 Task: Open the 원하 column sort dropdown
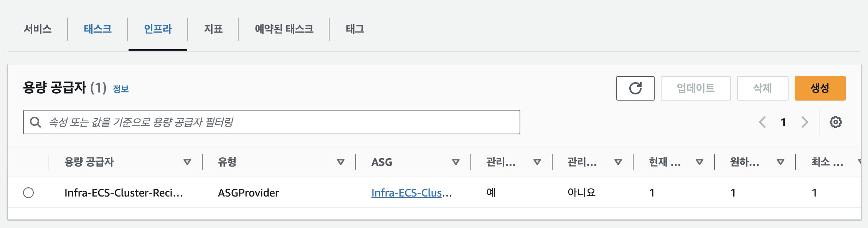point(780,162)
